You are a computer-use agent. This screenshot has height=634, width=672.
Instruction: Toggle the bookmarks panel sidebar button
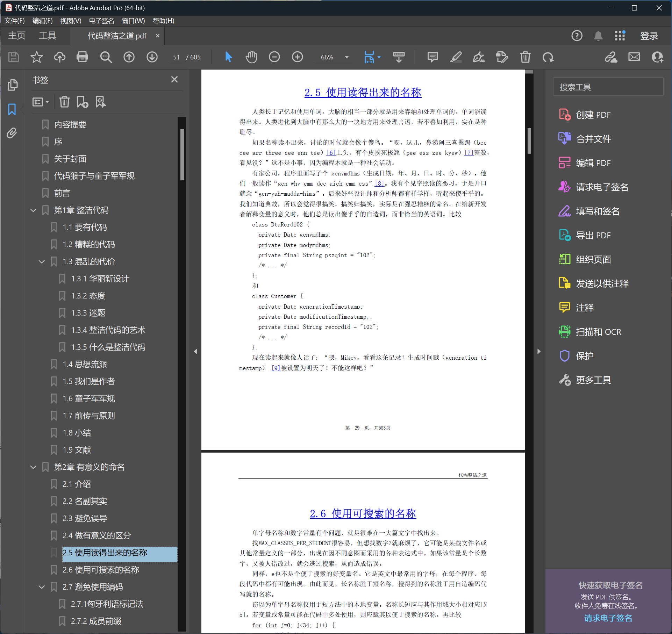12,109
